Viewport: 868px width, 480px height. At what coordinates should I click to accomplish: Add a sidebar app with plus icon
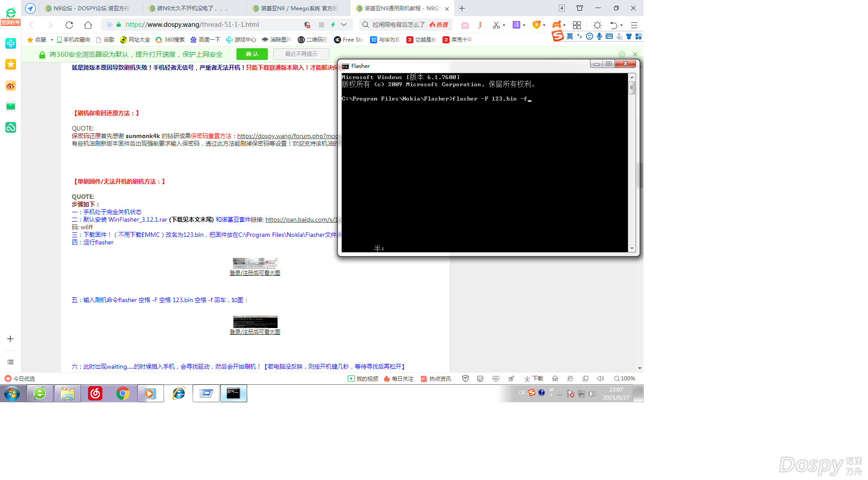tap(10, 339)
